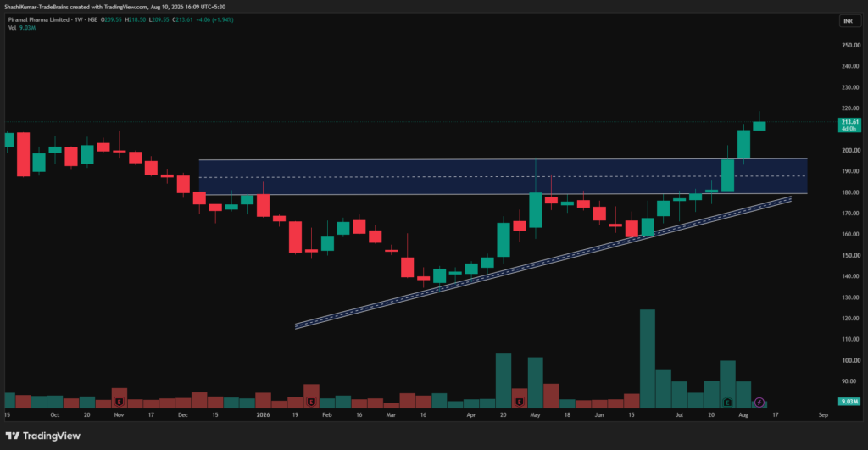Click the Vol 9.03M legend value
This screenshot has width=868, height=450.
coord(27,28)
